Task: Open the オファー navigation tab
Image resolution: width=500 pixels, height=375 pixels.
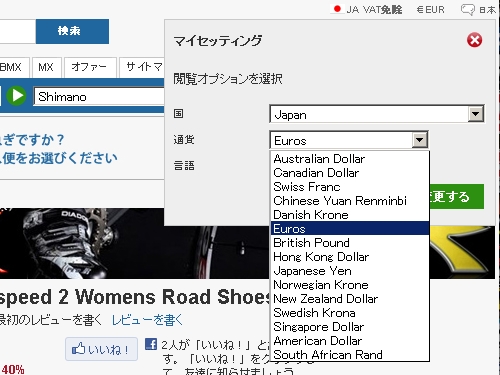Action: point(90,67)
